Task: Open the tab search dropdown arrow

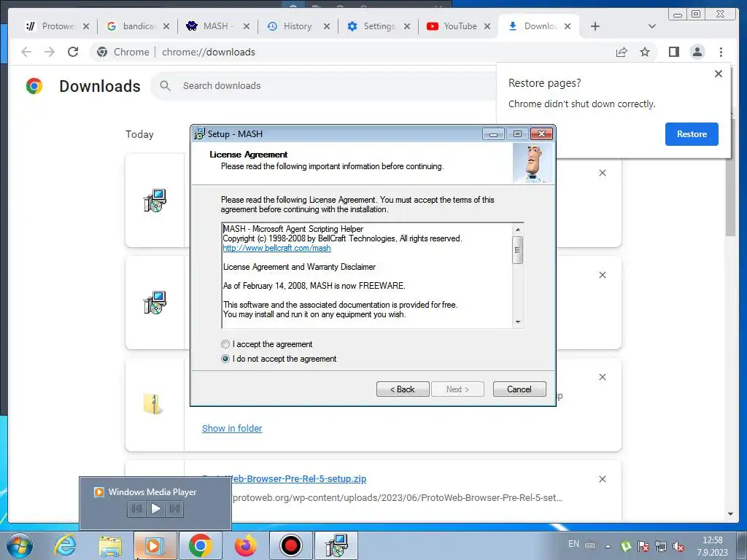Action: [x=652, y=27]
